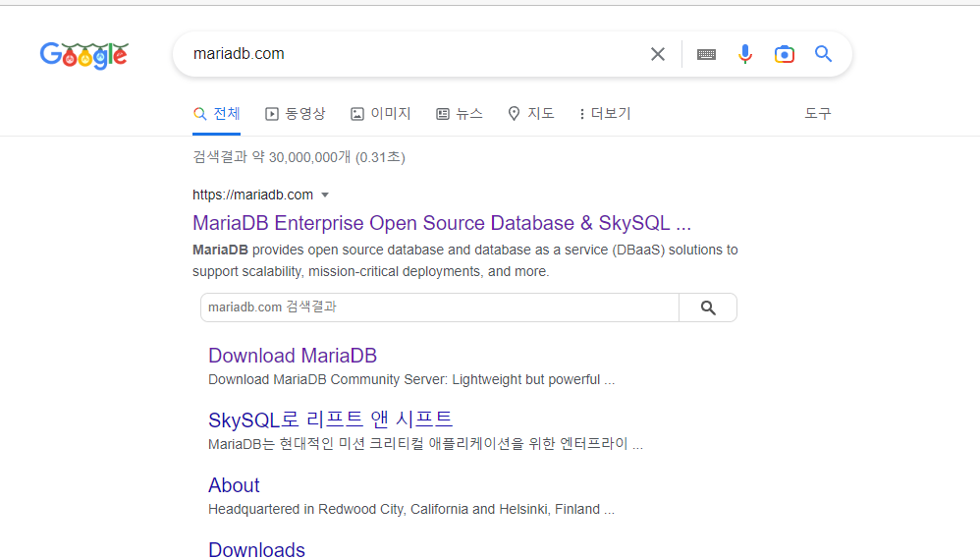The image size is (980, 559).
Task: Click the https://mariadb.com URL text
Action: (x=252, y=196)
